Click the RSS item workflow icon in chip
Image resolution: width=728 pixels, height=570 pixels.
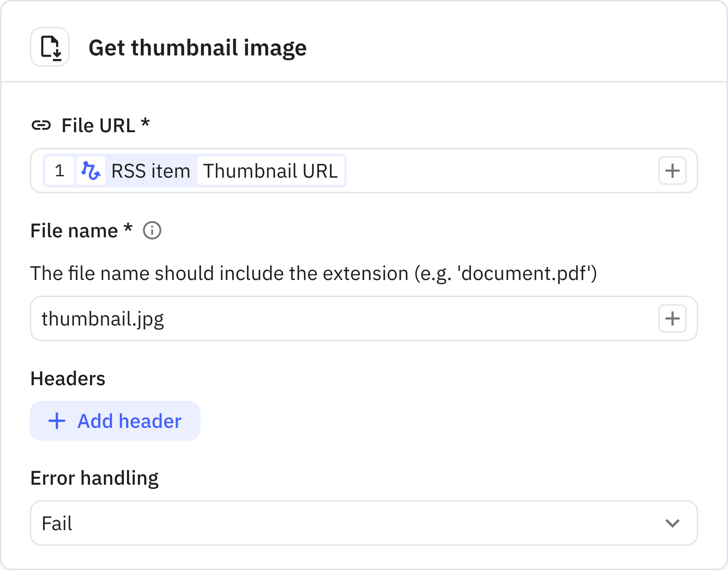(x=91, y=171)
